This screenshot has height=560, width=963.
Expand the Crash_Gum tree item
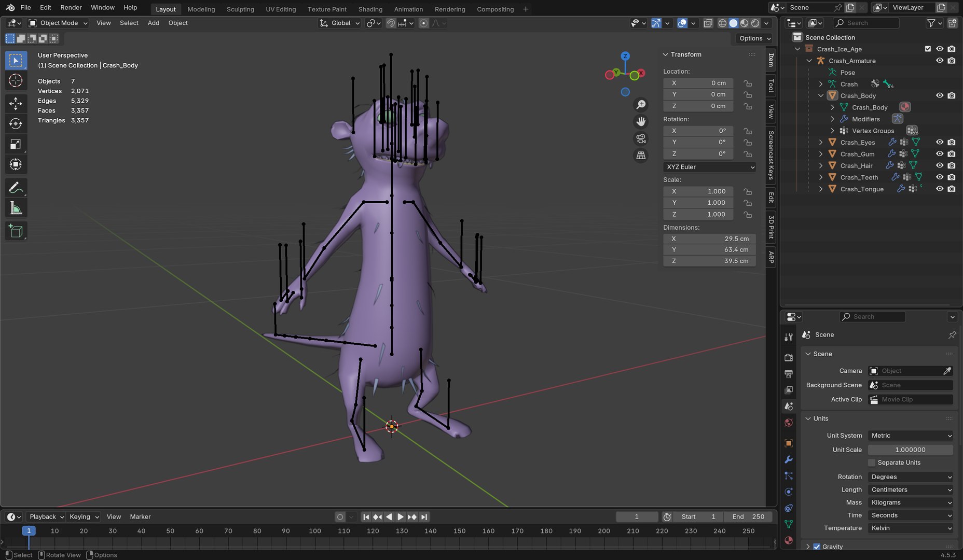821,154
